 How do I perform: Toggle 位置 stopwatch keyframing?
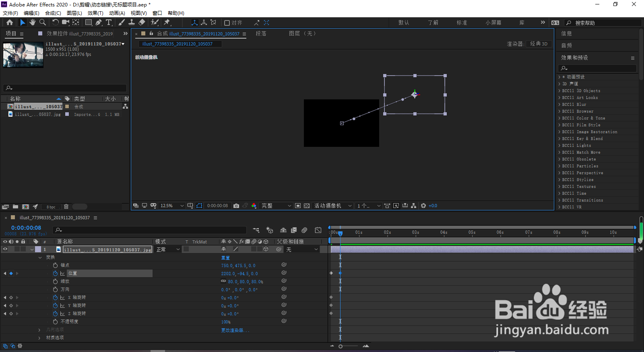(55, 274)
